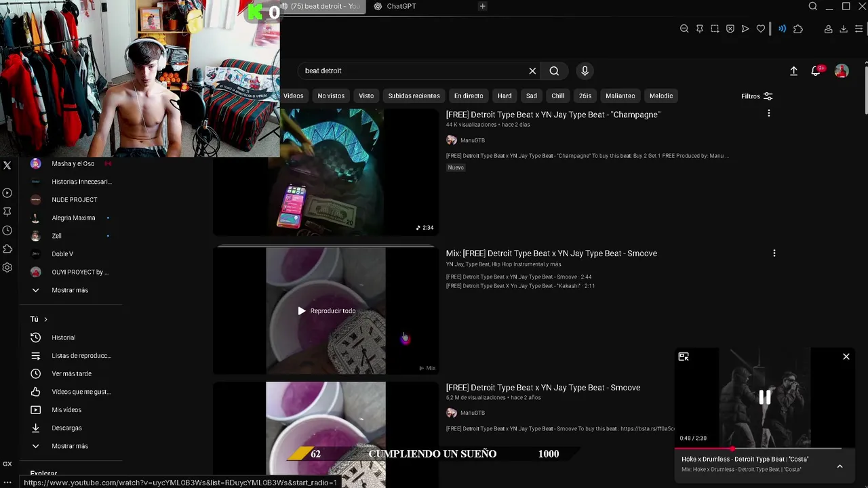This screenshot has height=488, width=868.
Task: Open Mis vídeos in sidebar
Action: pyautogui.click(x=66, y=410)
